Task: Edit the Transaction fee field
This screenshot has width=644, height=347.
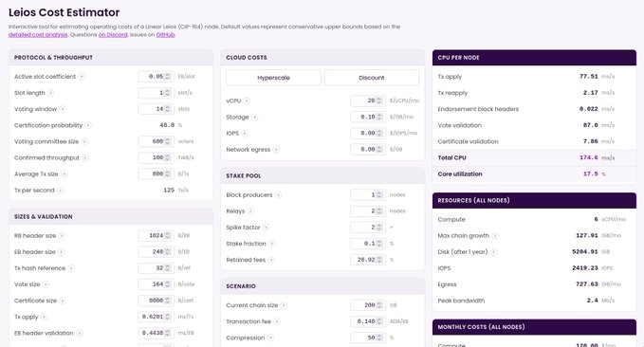Action: [368, 321]
